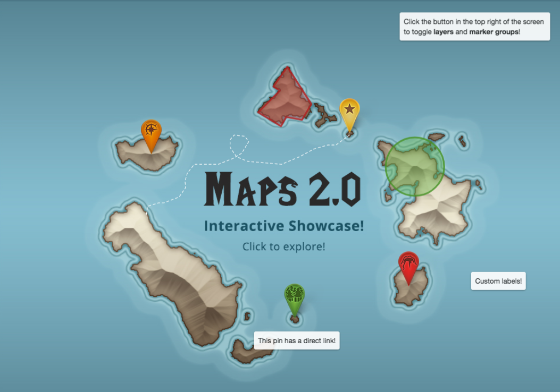Image resolution: width=560 pixels, height=392 pixels.
Task: Click dark islet right of red polygon
Action: (323, 115)
